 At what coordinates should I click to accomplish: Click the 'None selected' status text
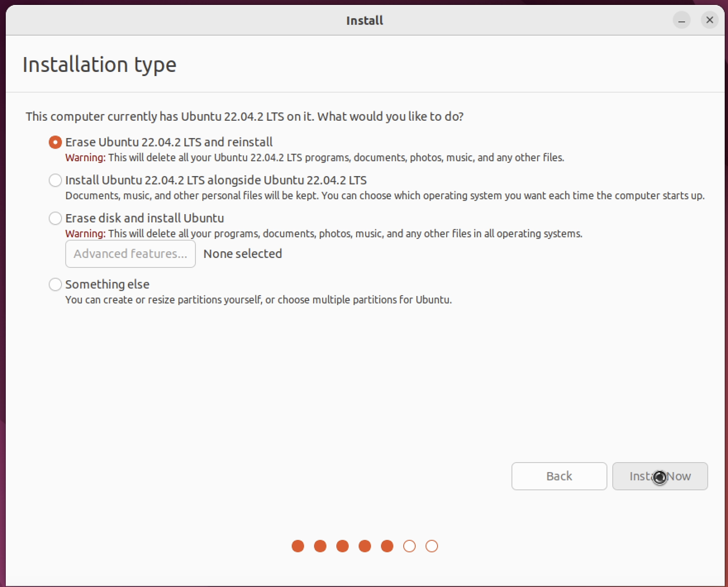coord(243,254)
